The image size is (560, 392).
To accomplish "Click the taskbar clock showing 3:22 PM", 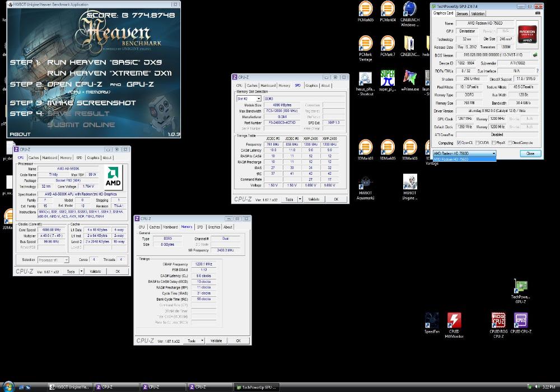I will point(549,386).
